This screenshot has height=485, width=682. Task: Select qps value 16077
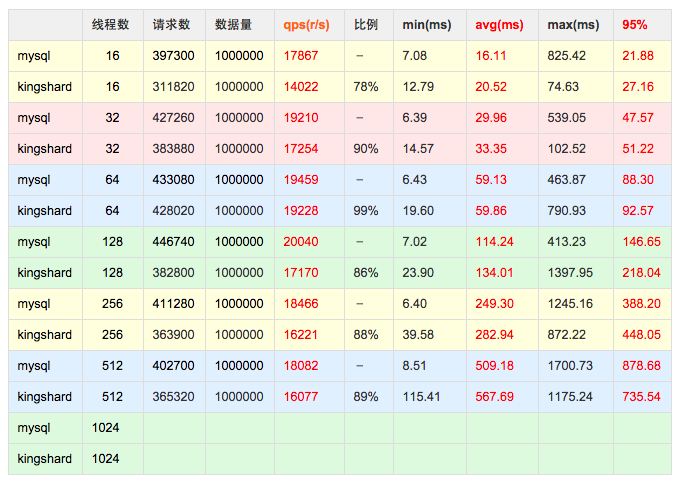click(301, 397)
